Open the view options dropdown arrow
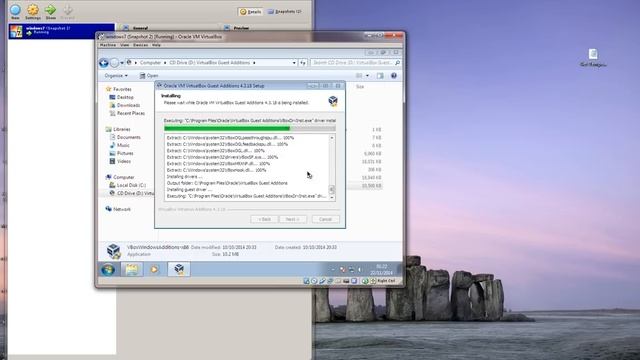The height and width of the screenshot is (360, 640). click(367, 76)
